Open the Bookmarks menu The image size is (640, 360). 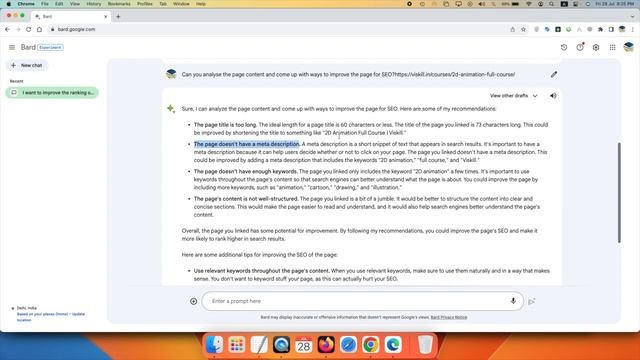(119, 4)
